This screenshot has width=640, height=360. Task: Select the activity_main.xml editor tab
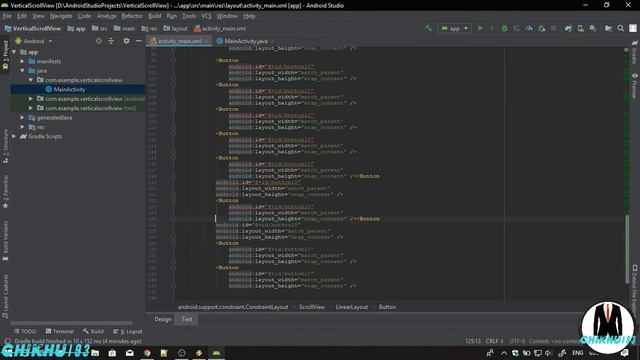(180, 41)
